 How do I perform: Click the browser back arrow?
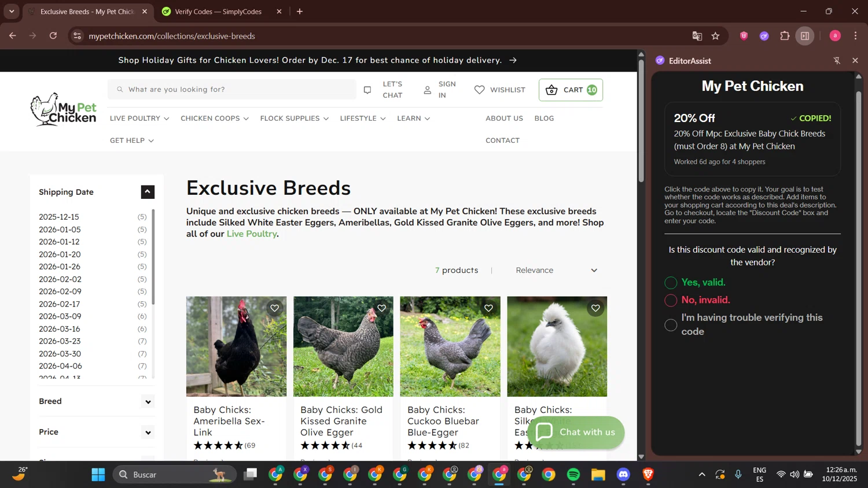(x=13, y=36)
